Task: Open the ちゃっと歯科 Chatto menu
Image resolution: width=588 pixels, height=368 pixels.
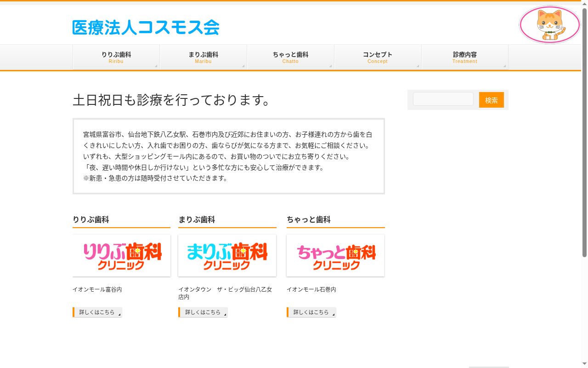Action: [290, 57]
